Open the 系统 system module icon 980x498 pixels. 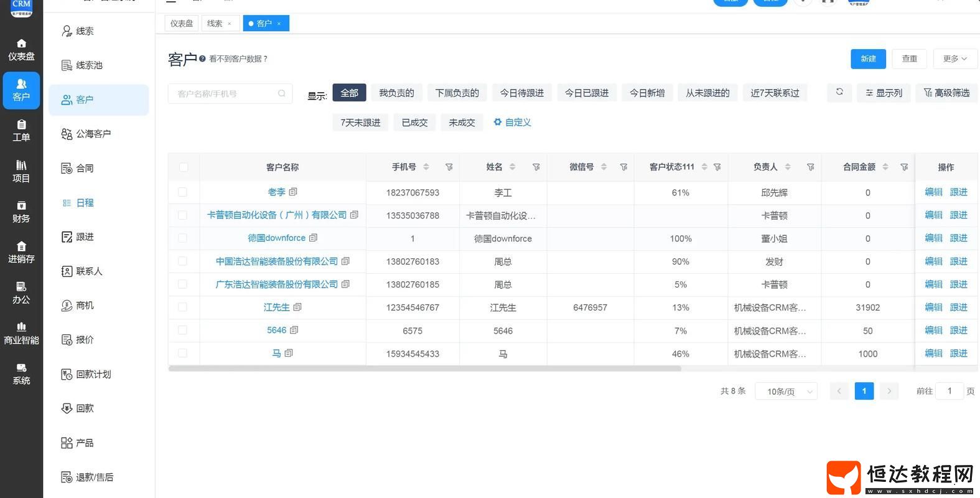21,374
